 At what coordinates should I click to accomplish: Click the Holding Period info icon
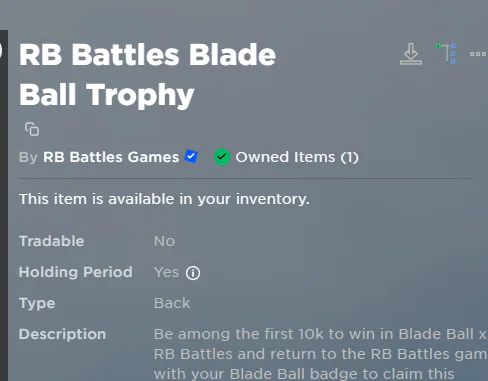point(193,273)
